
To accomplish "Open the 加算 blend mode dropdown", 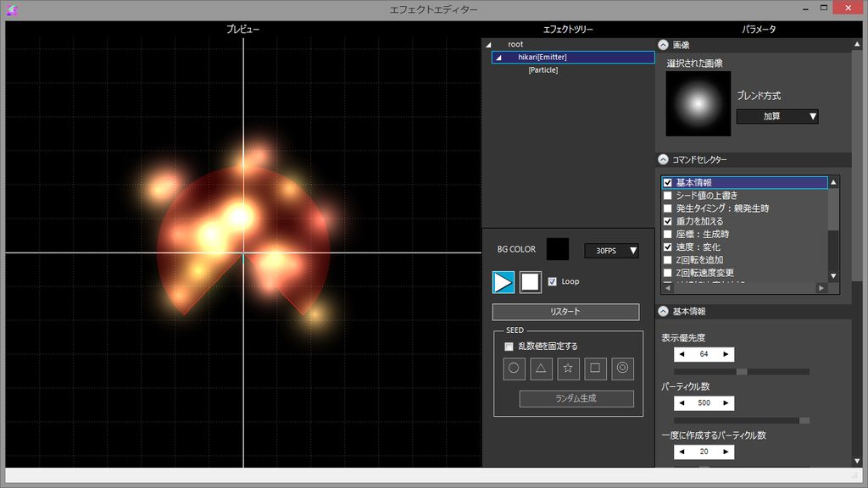I will [x=777, y=117].
